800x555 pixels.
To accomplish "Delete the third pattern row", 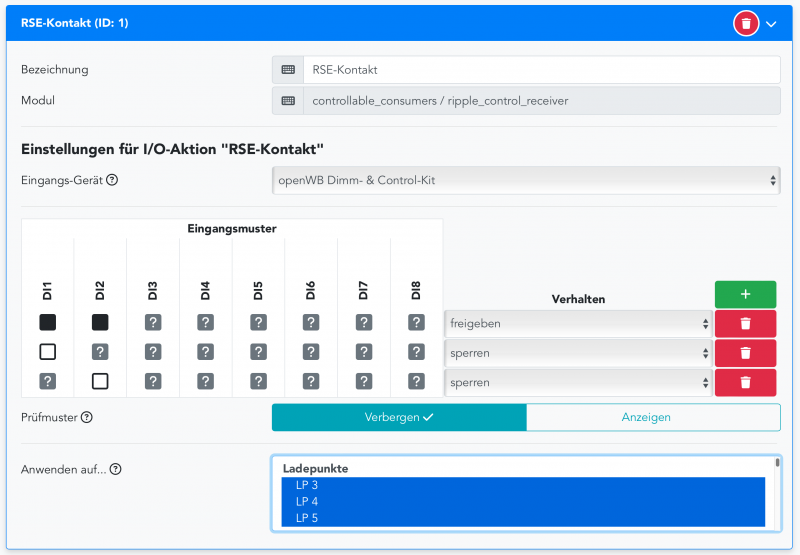I will pos(745,381).
